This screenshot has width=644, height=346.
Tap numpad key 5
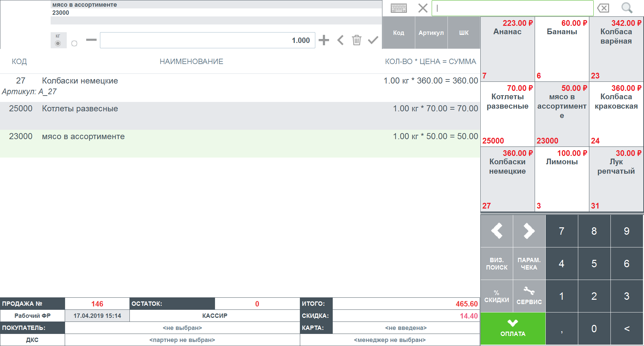594,264
